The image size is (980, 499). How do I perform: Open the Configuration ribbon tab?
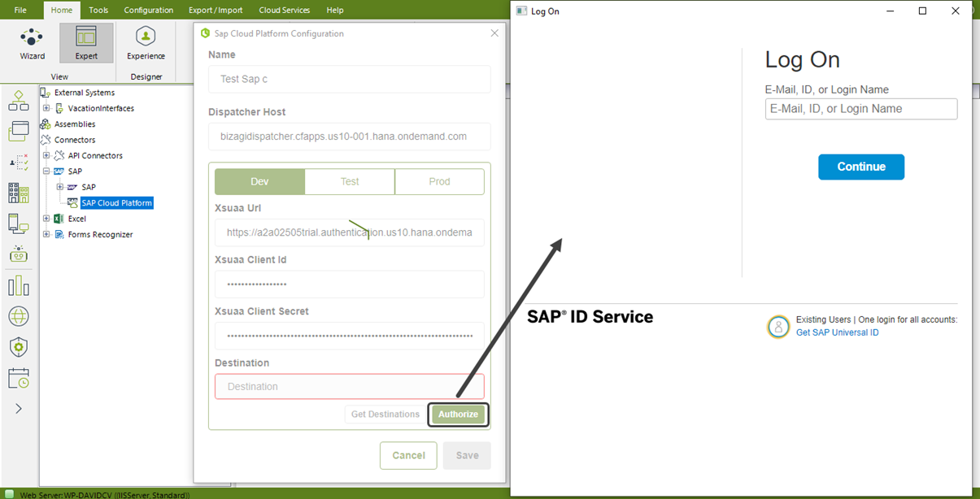148,10
